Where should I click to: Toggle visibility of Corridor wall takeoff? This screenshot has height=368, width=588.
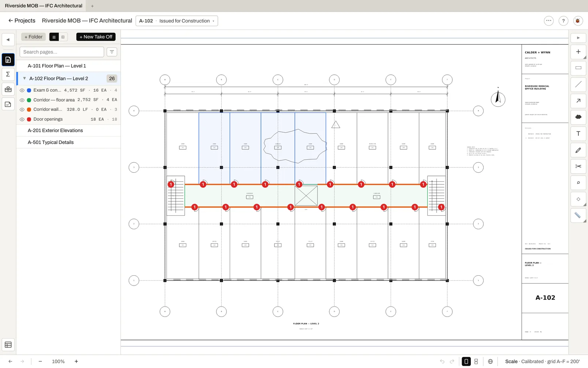[x=22, y=110]
